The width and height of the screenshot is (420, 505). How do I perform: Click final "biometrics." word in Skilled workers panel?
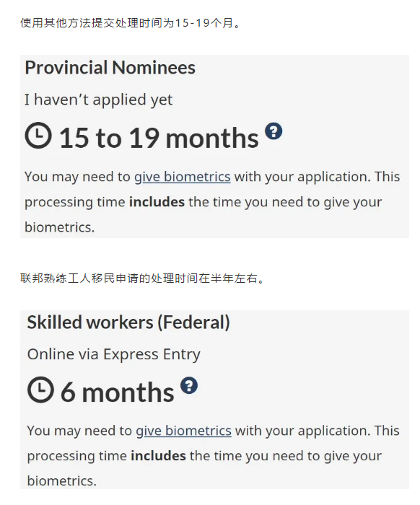(62, 481)
